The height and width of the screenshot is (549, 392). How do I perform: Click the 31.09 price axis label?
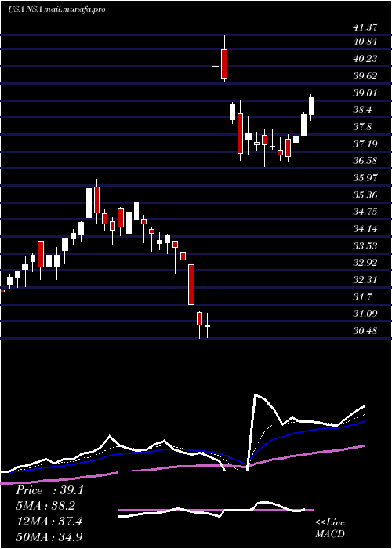coord(365,314)
